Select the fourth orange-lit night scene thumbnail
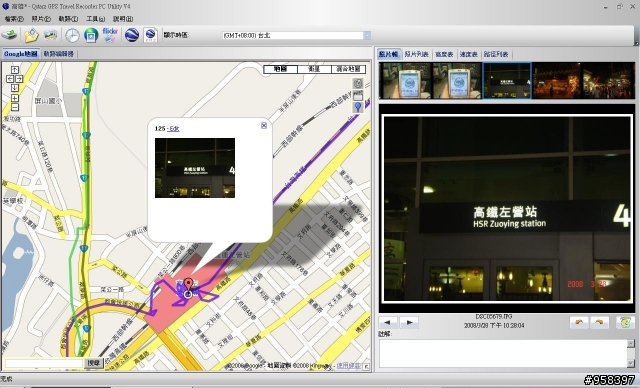640x388 pixels. tap(557, 80)
